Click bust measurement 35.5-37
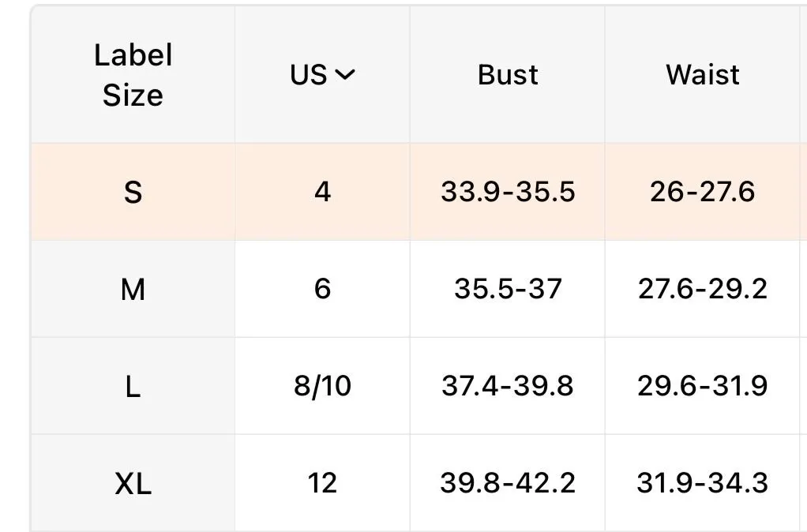This screenshot has height=532, width=807. [x=508, y=289]
